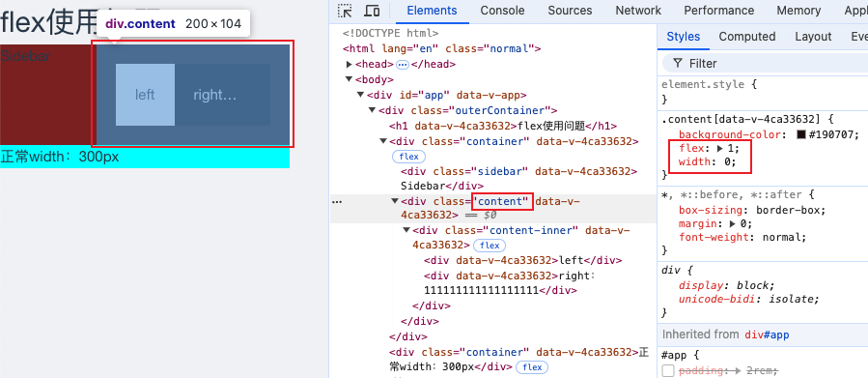Select the div with right: 111111 text
The height and width of the screenshot is (378, 868).
tap(509, 282)
